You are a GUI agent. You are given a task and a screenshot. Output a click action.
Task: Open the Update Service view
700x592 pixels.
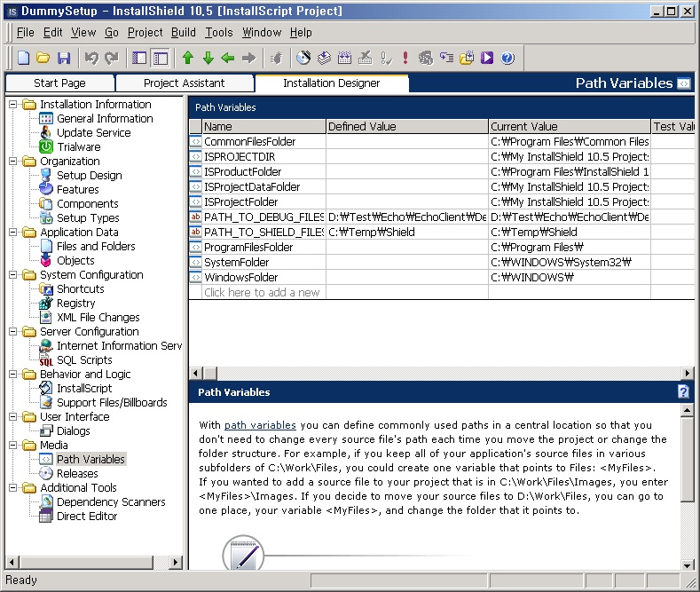(94, 133)
